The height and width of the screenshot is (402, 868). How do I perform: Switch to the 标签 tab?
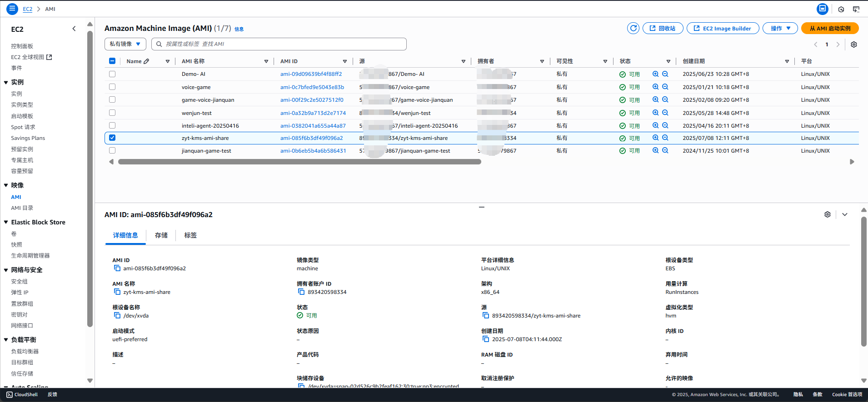click(190, 235)
